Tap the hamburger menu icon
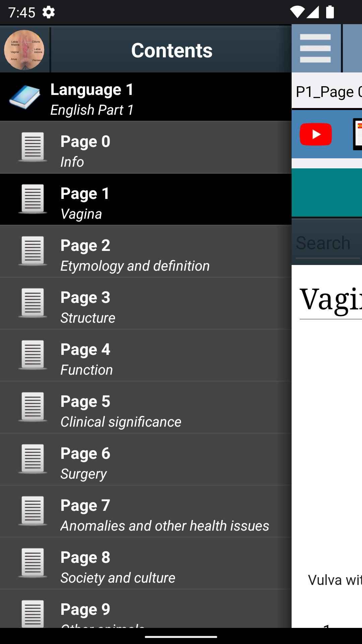The height and width of the screenshot is (644, 362). click(x=315, y=49)
